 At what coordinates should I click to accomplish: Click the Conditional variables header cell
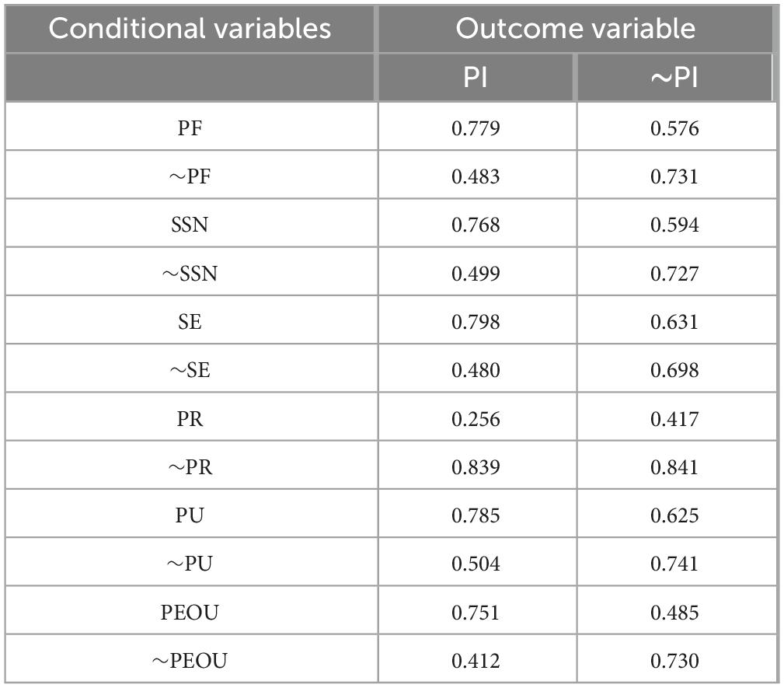[x=190, y=29]
